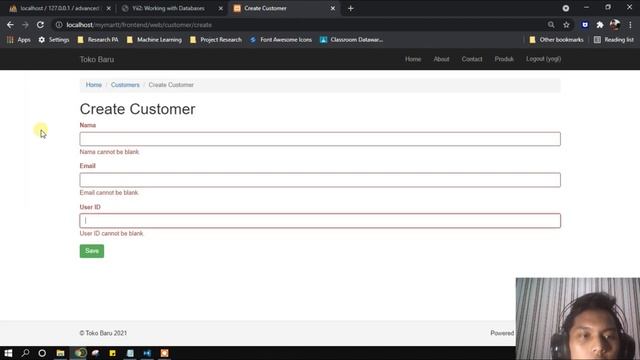Open Cortana circle icon on taskbar

coord(42,353)
